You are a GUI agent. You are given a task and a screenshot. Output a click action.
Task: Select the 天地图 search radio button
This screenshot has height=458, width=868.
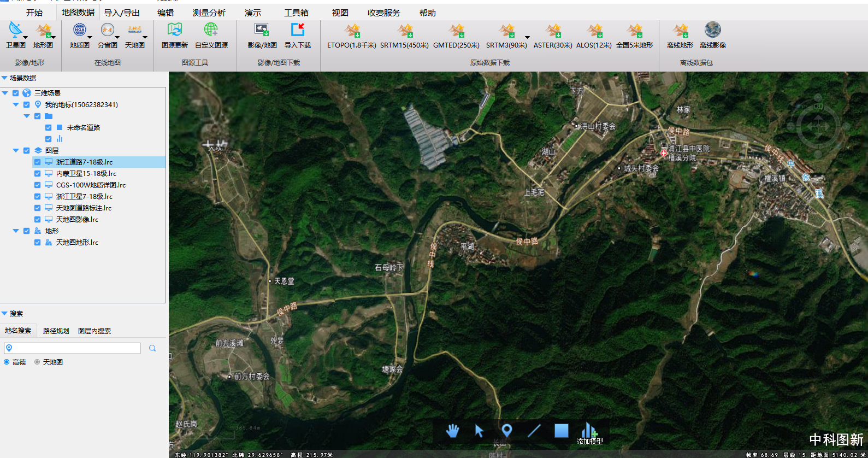pos(37,362)
